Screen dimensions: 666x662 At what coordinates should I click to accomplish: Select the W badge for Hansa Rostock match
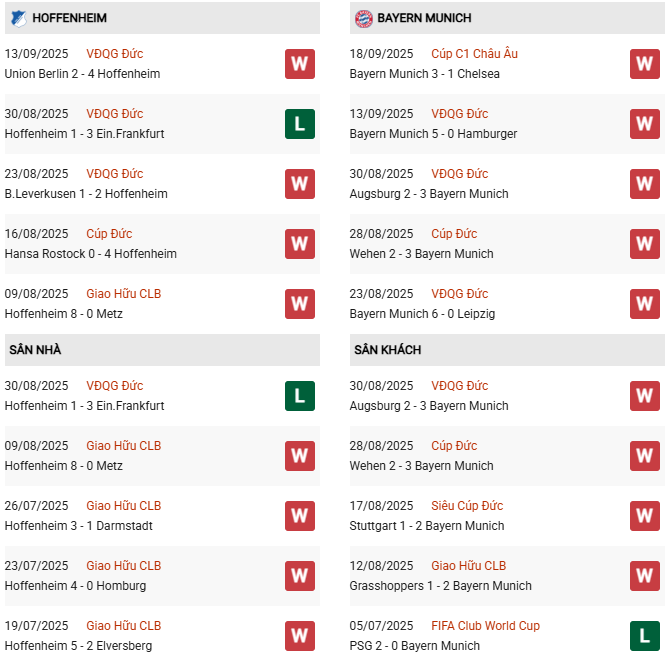299,244
